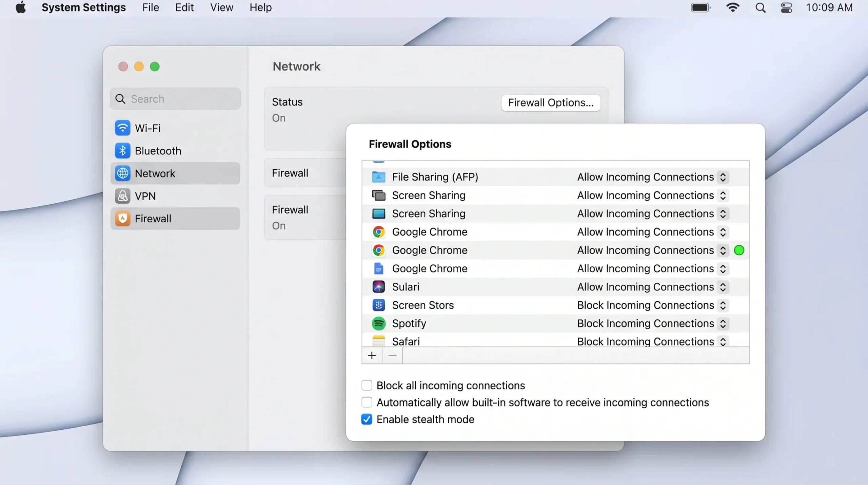Open Control Center icon
The image size is (868, 485).
(786, 7)
